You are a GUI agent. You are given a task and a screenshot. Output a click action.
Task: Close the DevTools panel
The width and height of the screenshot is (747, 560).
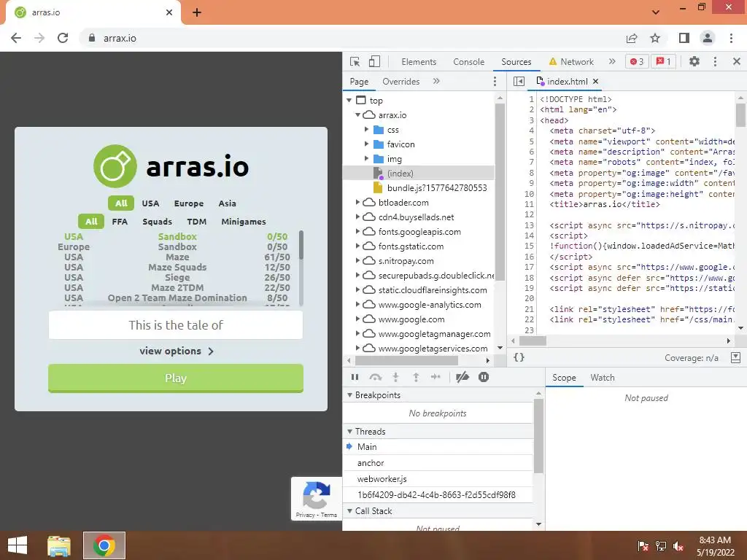737,61
